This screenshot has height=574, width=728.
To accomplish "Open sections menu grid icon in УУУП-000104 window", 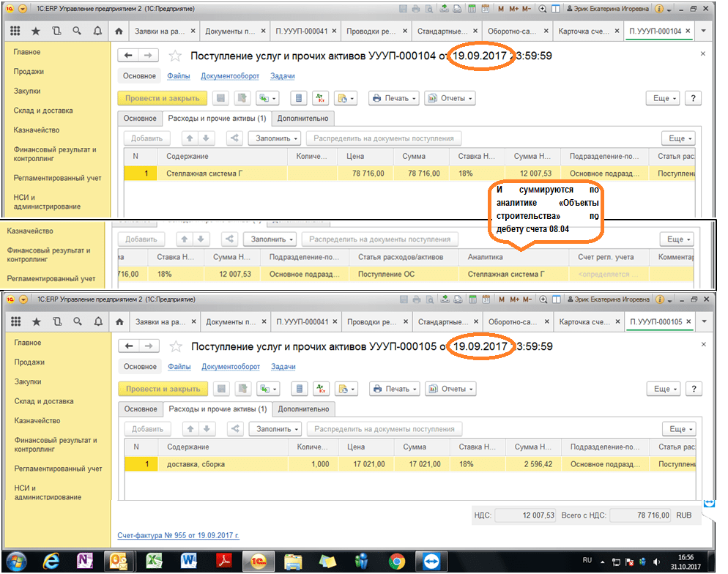I will (15, 31).
